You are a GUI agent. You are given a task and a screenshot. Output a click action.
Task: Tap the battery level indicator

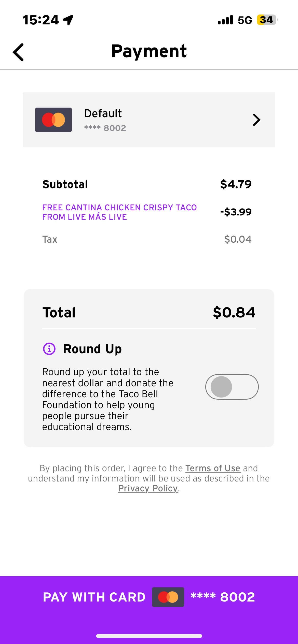267,20
